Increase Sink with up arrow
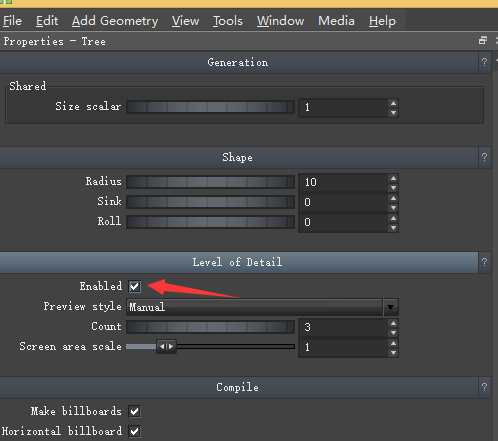This screenshot has height=441, width=498. click(x=393, y=198)
